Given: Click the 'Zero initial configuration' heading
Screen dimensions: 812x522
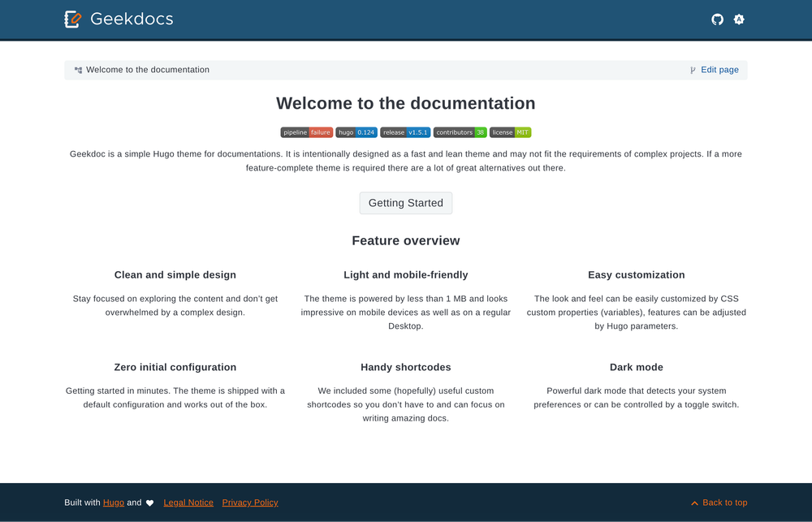Looking at the screenshot, I should [x=175, y=367].
